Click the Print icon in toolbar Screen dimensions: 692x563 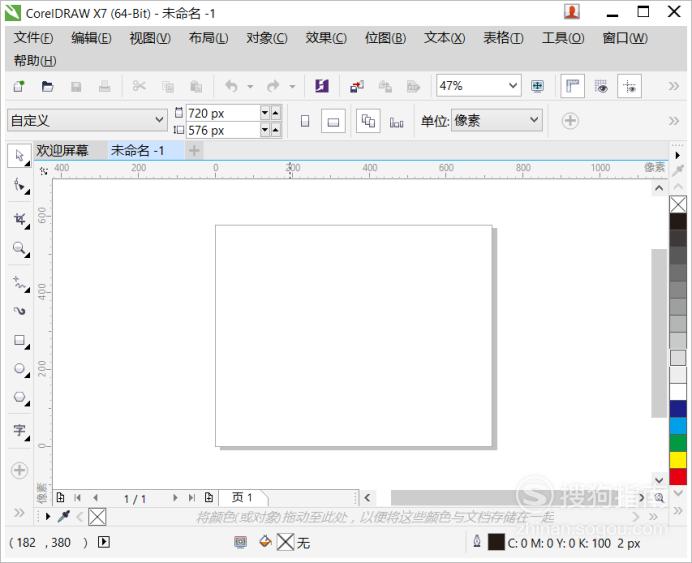click(105, 86)
